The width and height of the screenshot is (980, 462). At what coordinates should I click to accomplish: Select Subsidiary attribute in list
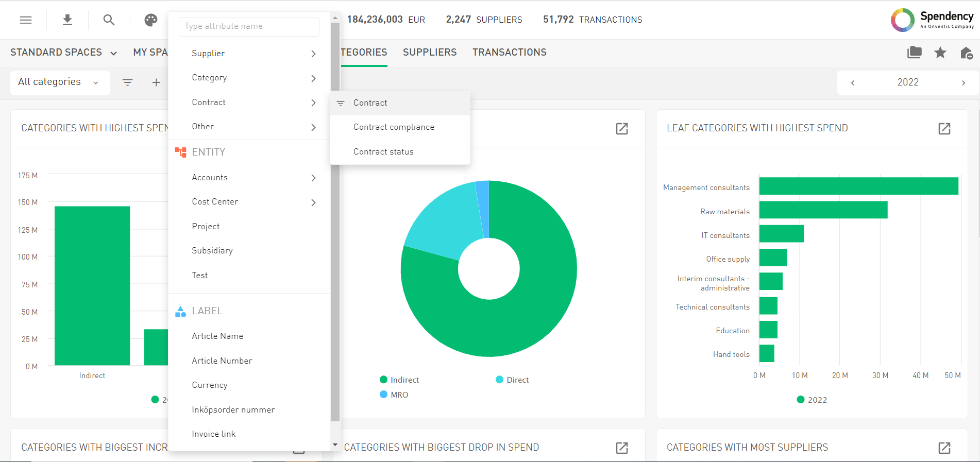click(212, 251)
